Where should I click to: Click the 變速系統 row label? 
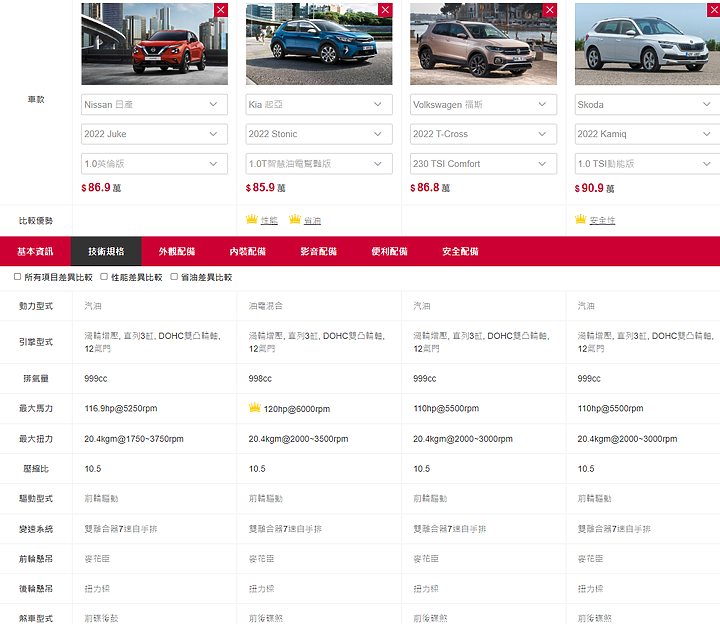click(36, 529)
